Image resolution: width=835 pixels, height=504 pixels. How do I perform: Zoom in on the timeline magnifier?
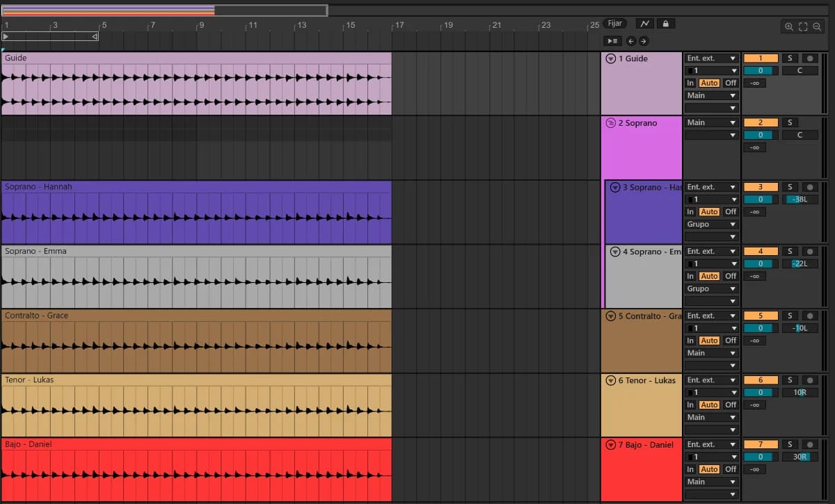tap(789, 27)
